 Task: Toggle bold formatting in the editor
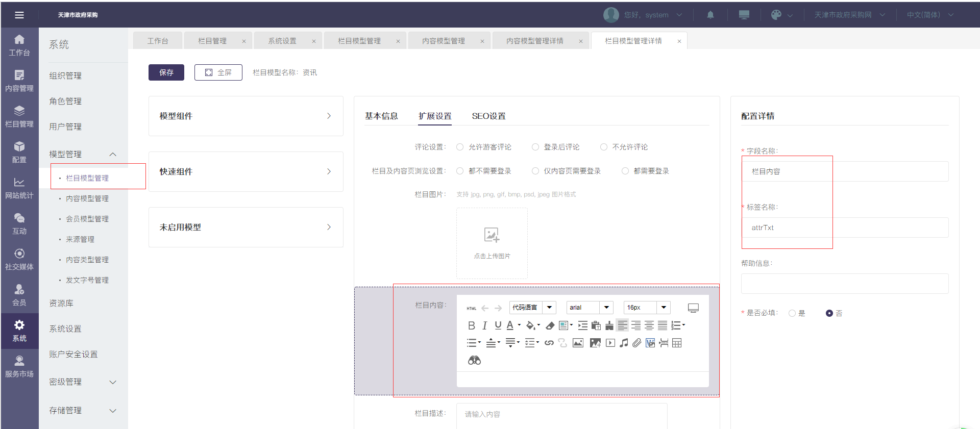(471, 325)
